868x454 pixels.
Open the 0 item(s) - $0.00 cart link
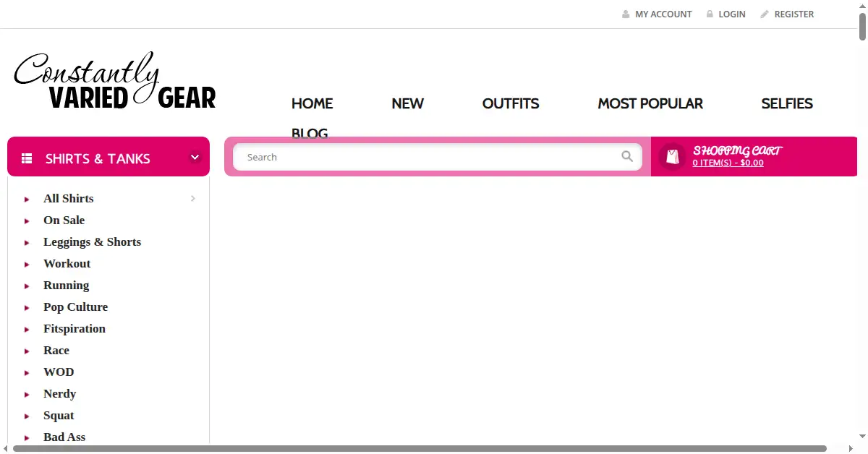point(728,163)
